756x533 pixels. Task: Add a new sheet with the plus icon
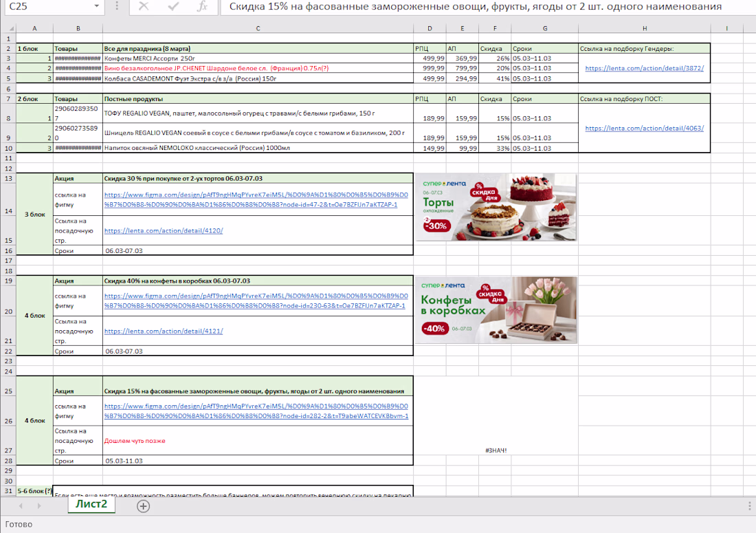pyautogui.click(x=143, y=506)
